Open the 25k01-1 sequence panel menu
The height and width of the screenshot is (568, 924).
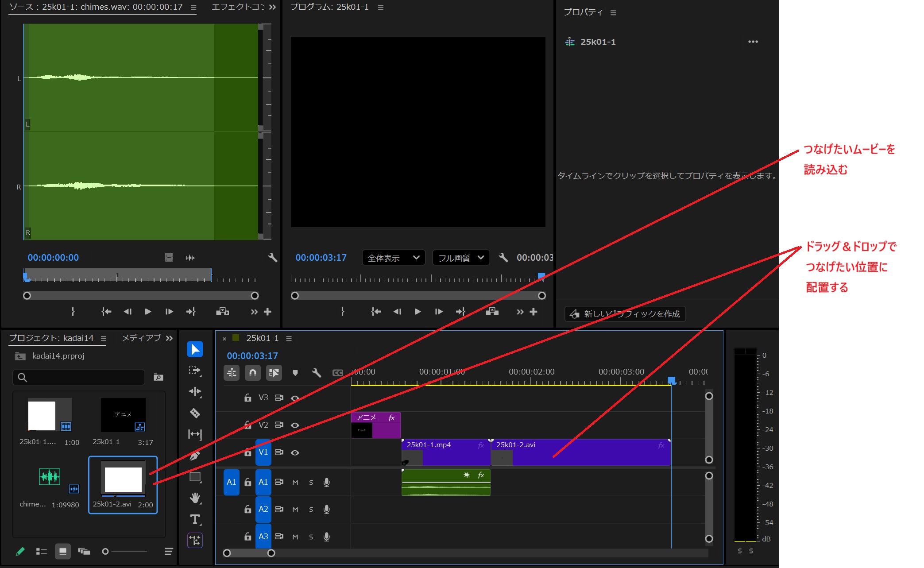(289, 338)
